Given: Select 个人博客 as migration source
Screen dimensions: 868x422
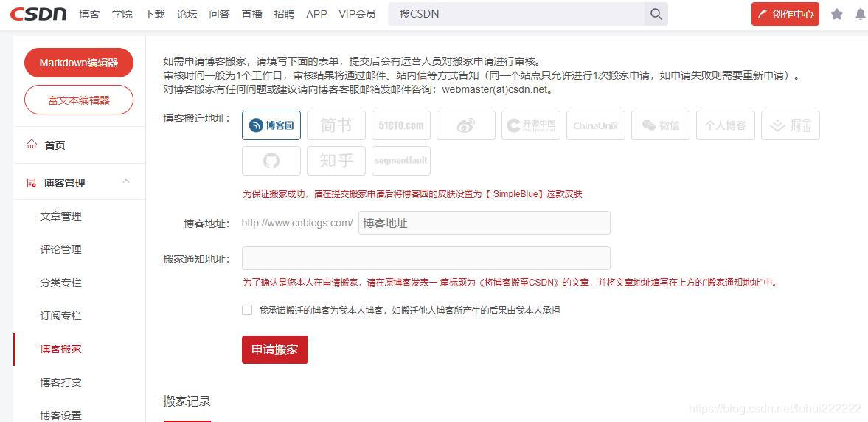Looking at the screenshot, I should pos(726,125).
